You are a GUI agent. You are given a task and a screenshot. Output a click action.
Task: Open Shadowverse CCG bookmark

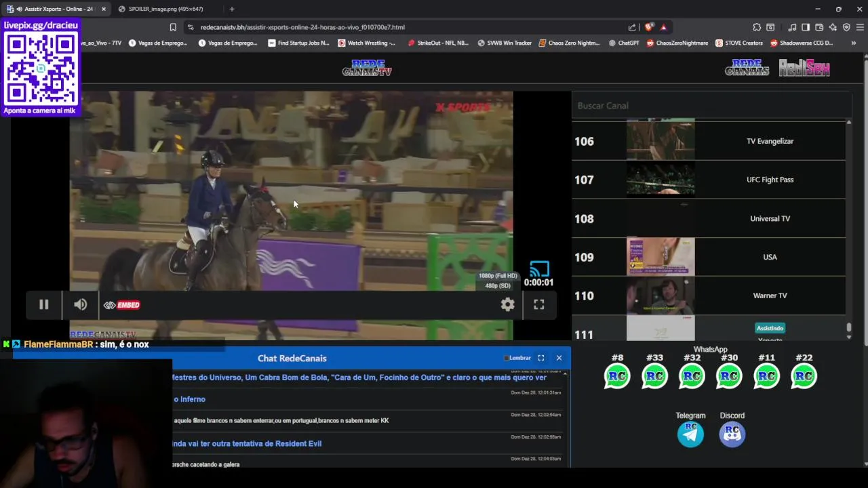pyautogui.click(x=801, y=43)
